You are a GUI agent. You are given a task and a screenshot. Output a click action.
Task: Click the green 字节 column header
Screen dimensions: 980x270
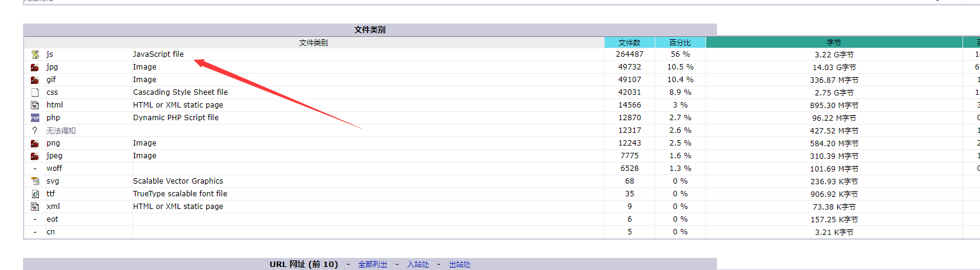pyautogui.click(x=834, y=42)
